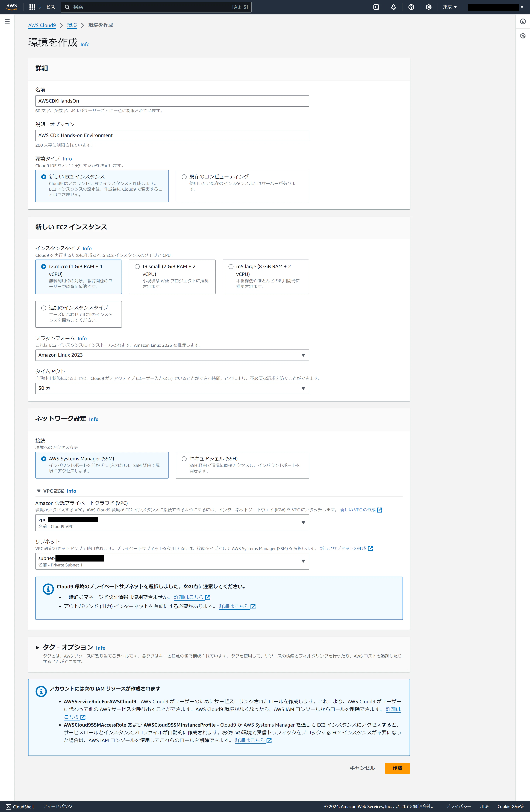Image resolution: width=530 pixels, height=812 pixels.
Task: Open the left hamburger navigation menu
Action: (7, 22)
